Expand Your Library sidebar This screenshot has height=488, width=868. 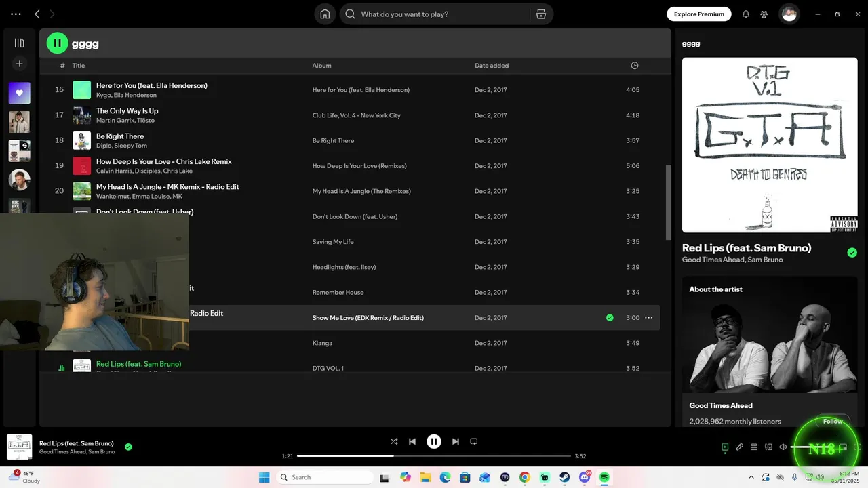(x=19, y=43)
